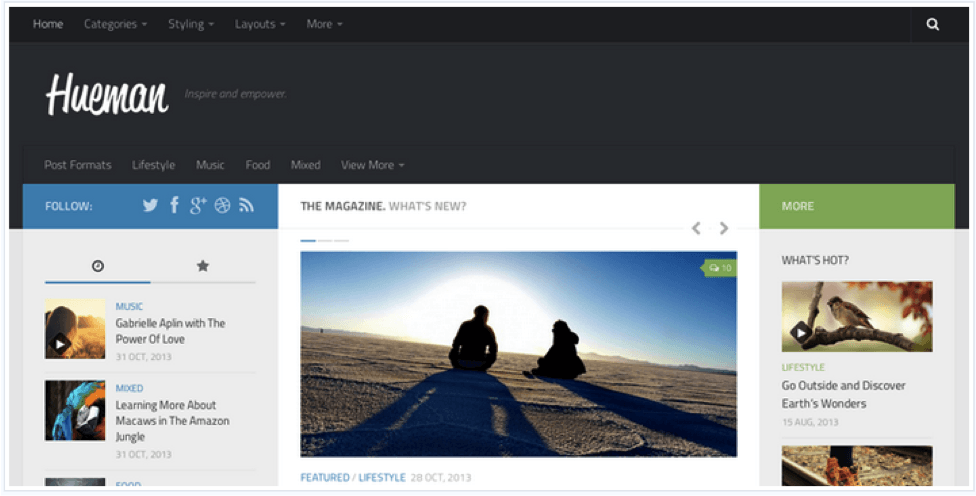Open the Post Formats menu item
The image size is (976, 496).
click(78, 165)
